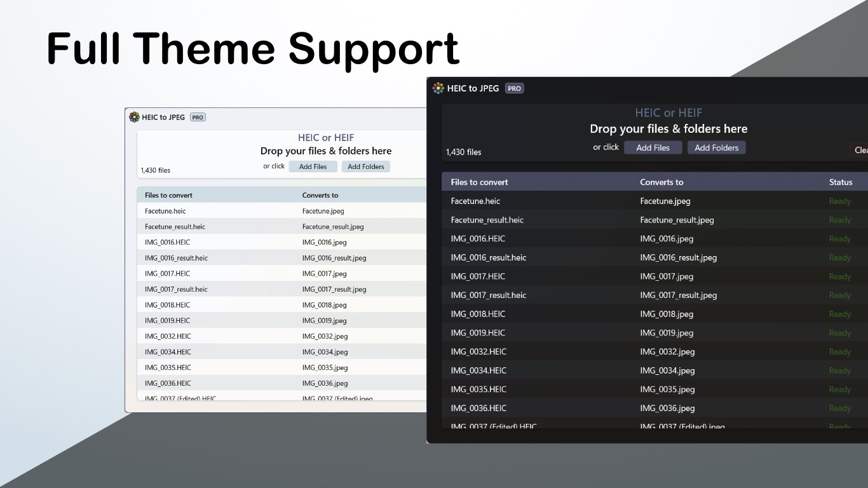Click Ready status of Facetune.heic row

[x=840, y=201]
